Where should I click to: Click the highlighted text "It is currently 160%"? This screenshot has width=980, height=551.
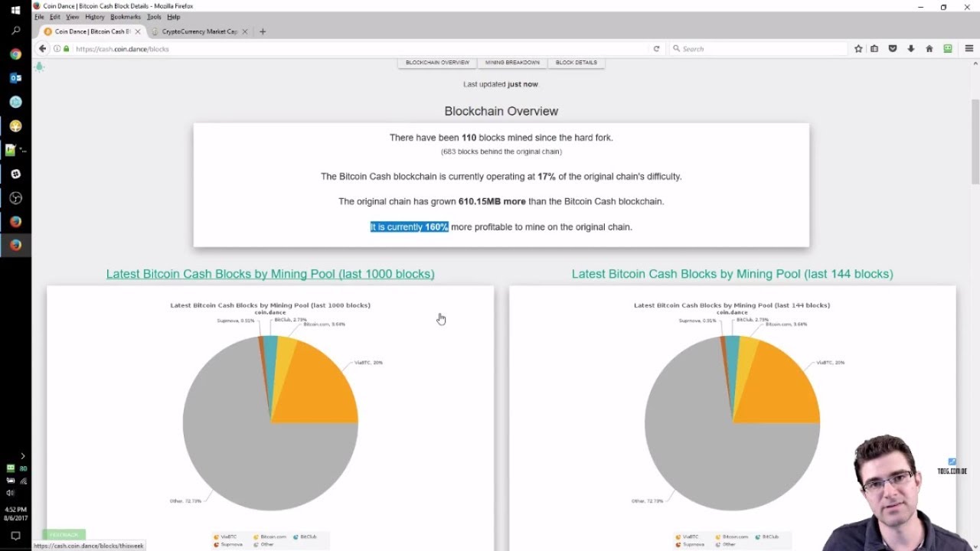click(410, 227)
